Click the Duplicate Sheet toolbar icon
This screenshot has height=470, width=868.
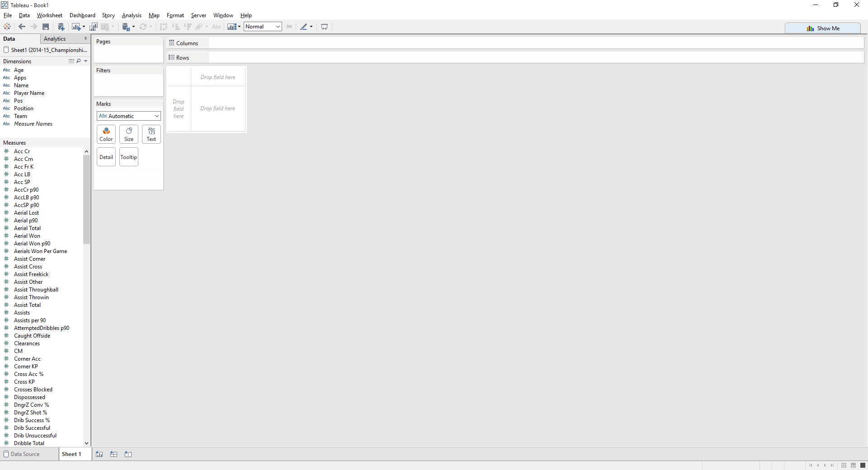[x=94, y=27]
